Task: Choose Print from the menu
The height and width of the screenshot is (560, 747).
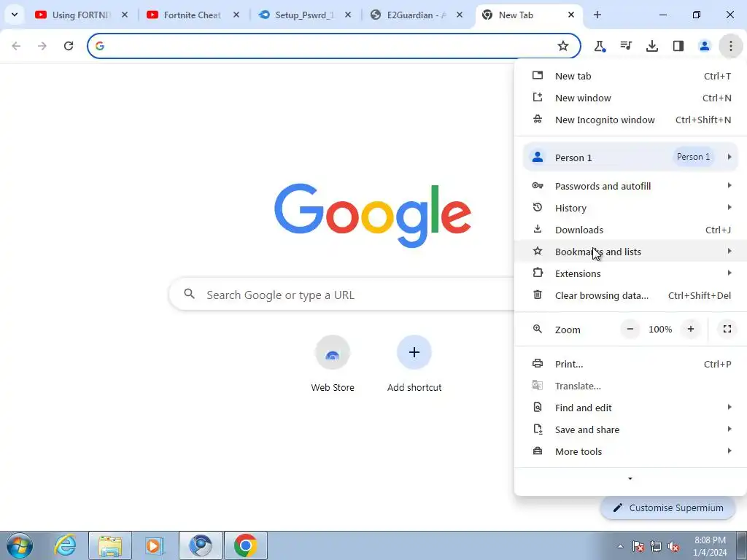Action: (x=630, y=364)
